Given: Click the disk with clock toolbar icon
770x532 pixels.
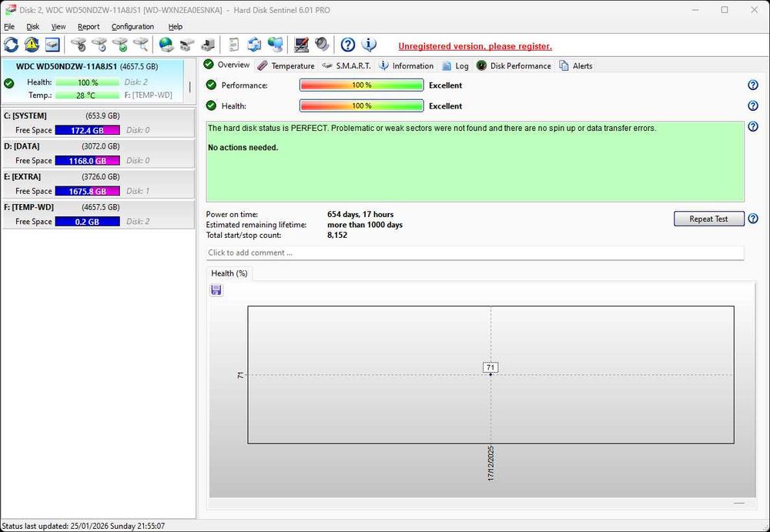Looking at the screenshot, I should click(x=99, y=45).
